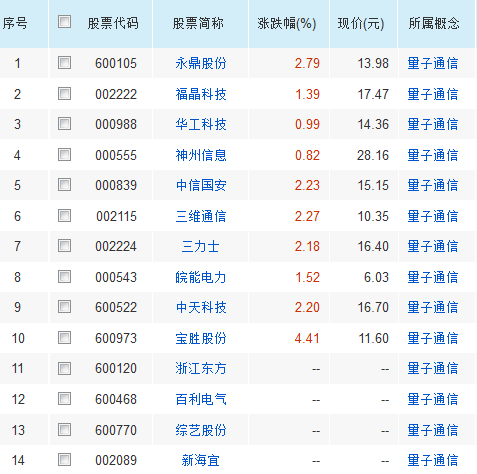Viewport: 477px width, 474px height.
Task: Click the 浙江东方 stock name
Action: coord(201,369)
